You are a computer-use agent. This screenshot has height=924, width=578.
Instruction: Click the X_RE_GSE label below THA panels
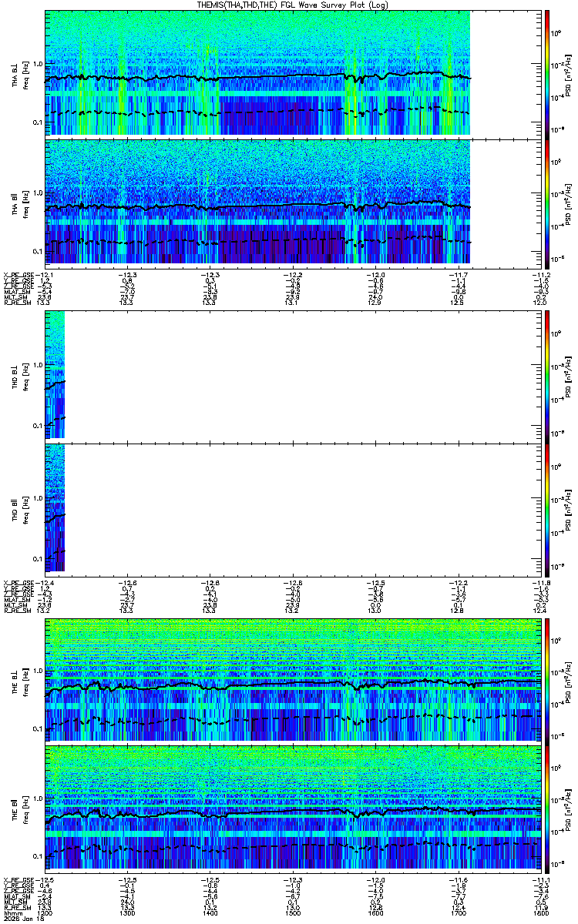[x=18, y=275]
